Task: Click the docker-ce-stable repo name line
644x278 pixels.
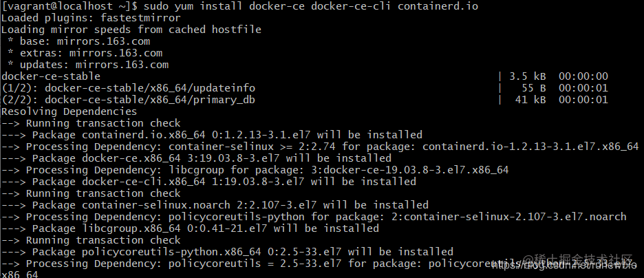Action: click(51, 76)
